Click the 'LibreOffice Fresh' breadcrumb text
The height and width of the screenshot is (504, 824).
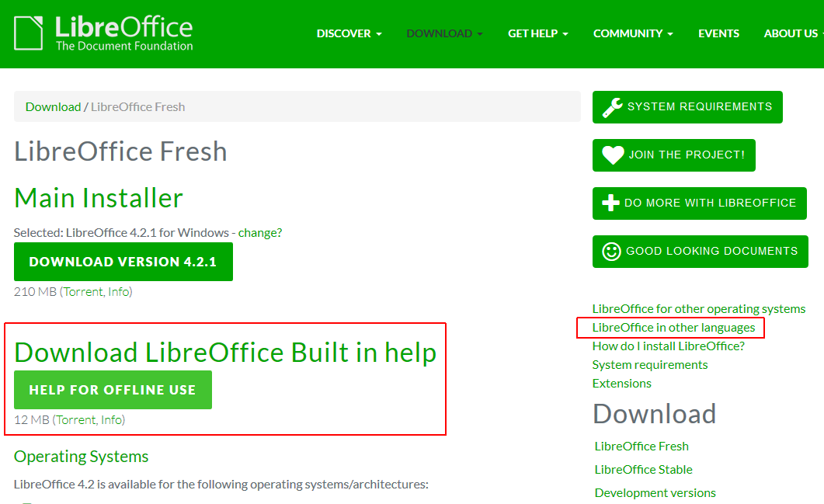(x=137, y=106)
